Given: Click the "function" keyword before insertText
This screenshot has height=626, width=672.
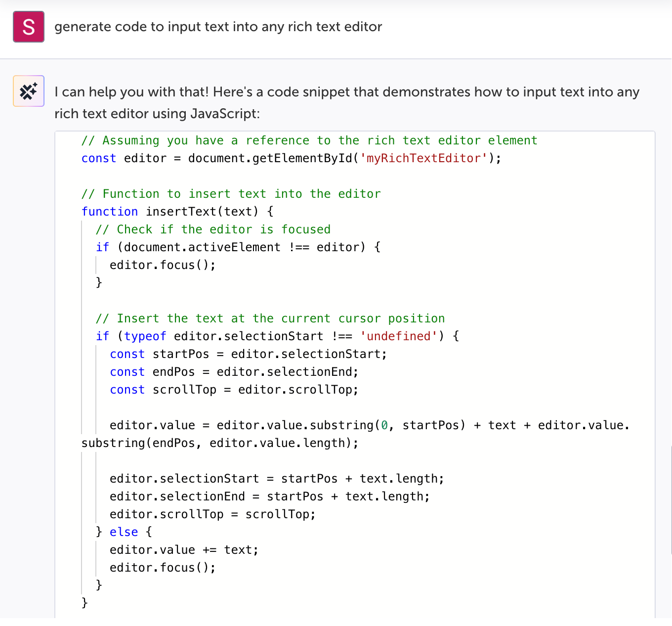Looking at the screenshot, I should 110,212.
